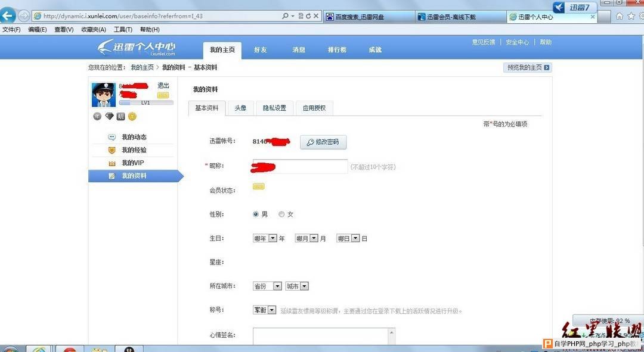Screen dimensions: 644x352
Task: Open 我的动态 via its speech bubble icon
Action: 112,137
